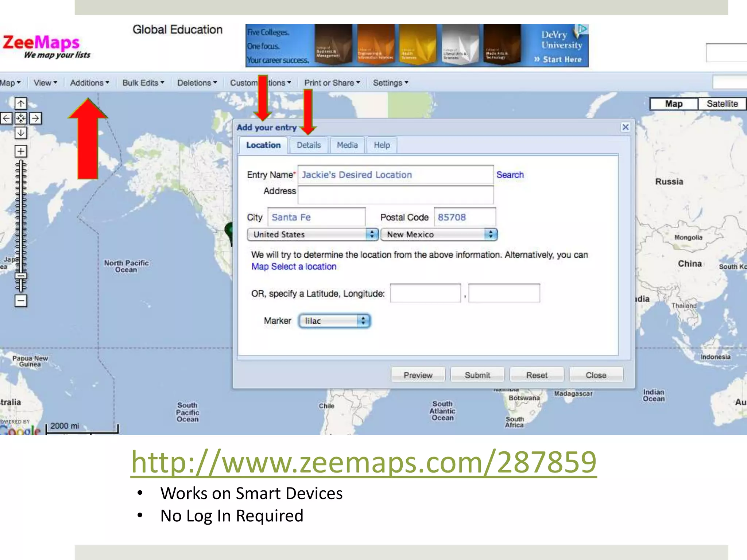
Task: Click the Search link
Action: point(510,175)
